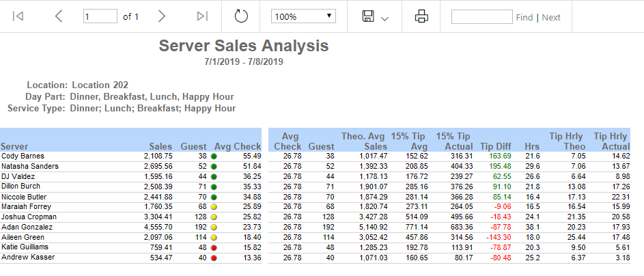Screen dimensions: 644x276
Task: Select the Niccole Butler server name
Action: pos(24,197)
